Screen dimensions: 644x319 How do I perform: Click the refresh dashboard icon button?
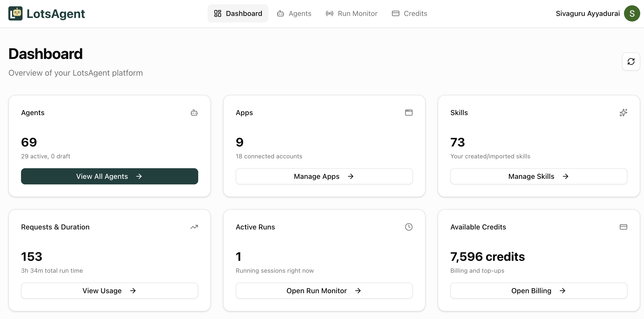[631, 61]
